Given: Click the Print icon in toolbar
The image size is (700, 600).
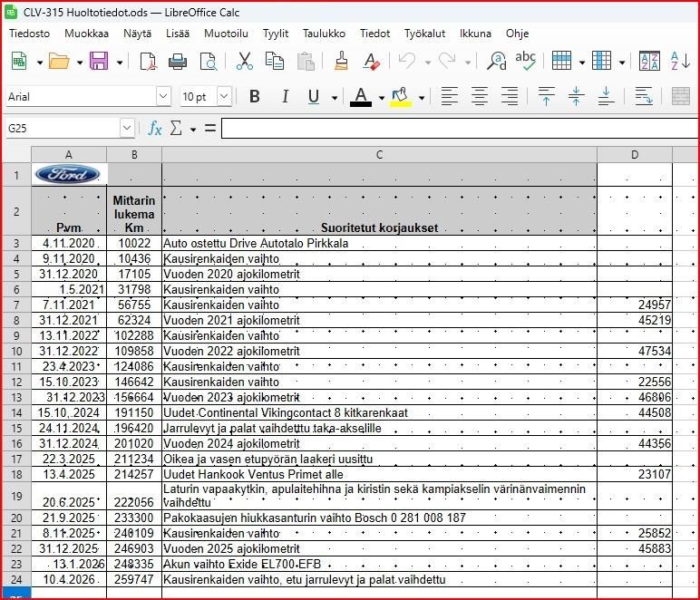Looking at the screenshot, I should pos(177,61).
